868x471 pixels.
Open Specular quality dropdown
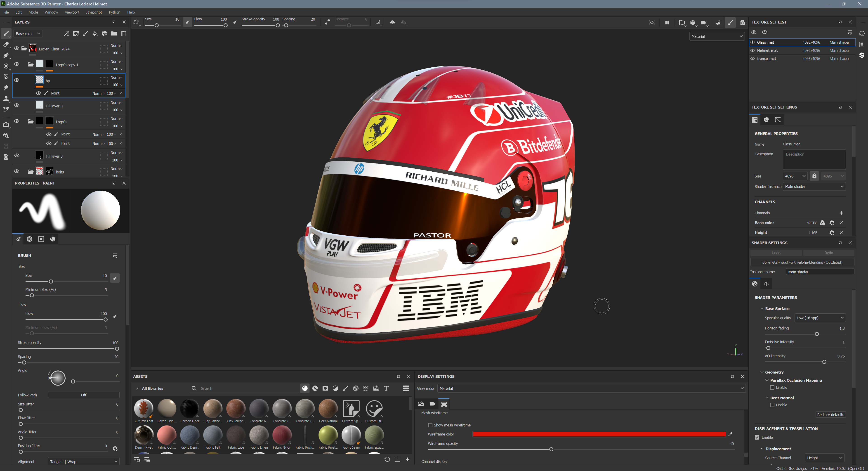820,318
